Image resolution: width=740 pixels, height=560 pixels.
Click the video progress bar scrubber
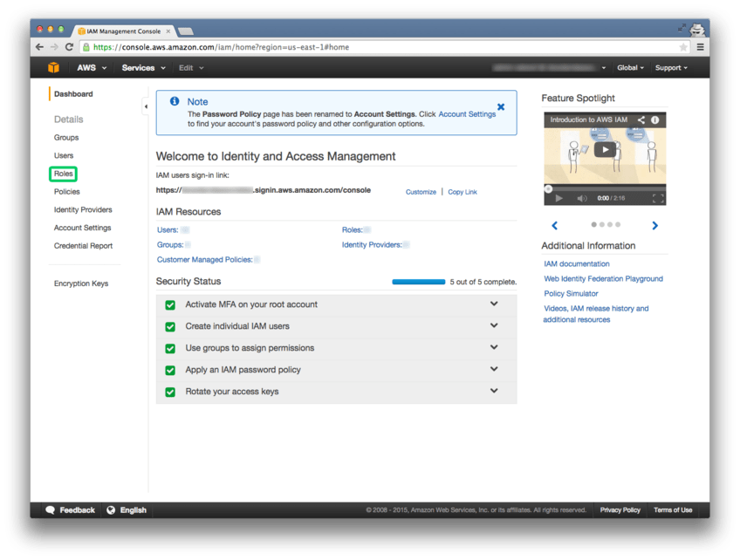[x=548, y=189]
